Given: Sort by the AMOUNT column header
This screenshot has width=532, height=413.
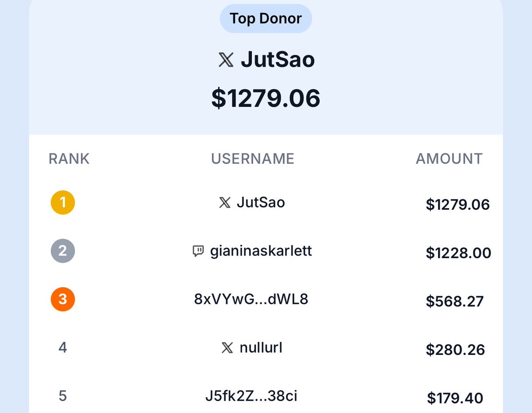Looking at the screenshot, I should click(449, 159).
